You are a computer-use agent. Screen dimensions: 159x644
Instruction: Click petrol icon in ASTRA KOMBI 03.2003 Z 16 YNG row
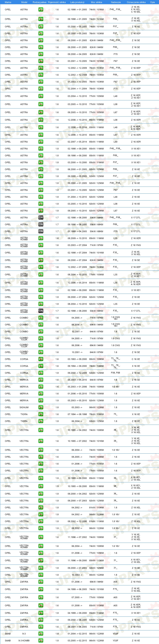pyautogui.click(x=41, y=245)
